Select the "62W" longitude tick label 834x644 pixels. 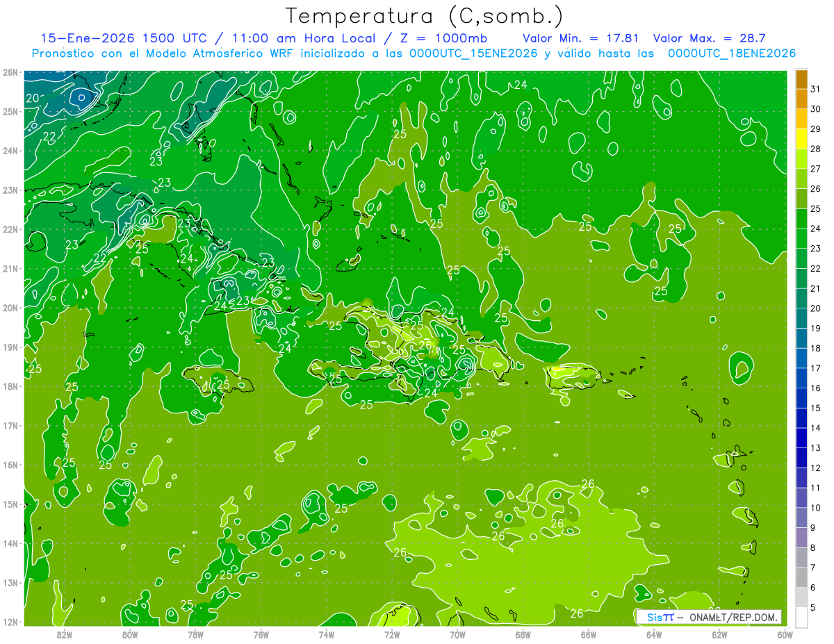719,634
